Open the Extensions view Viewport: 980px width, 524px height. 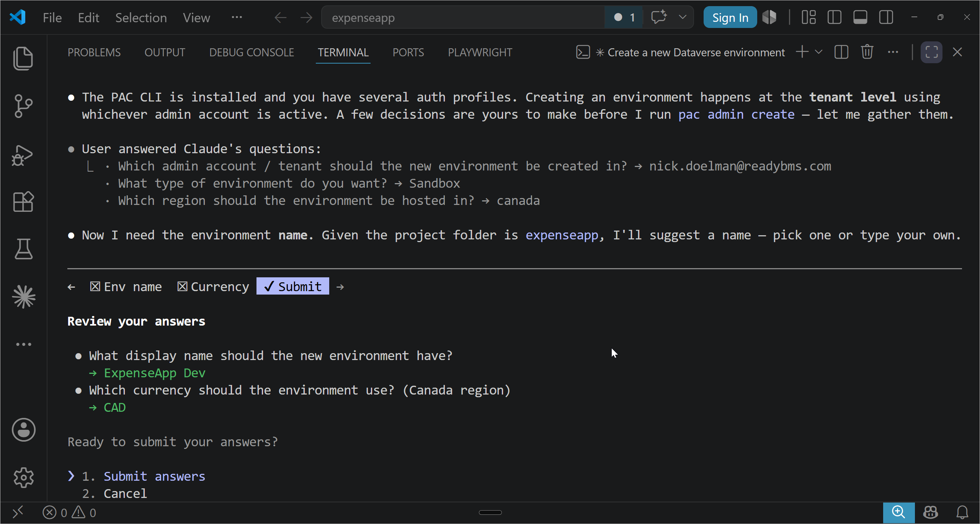pos(23,201)
